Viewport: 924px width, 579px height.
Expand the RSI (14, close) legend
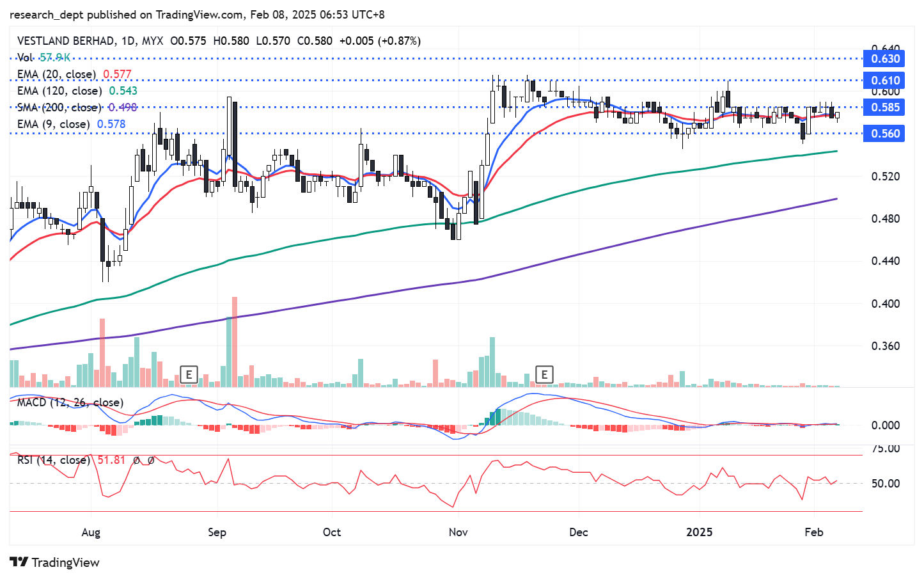[53, 460]
